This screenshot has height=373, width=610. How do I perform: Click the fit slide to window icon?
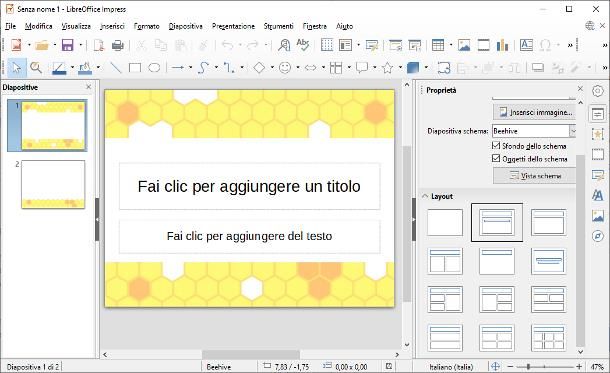coord(495,366)
